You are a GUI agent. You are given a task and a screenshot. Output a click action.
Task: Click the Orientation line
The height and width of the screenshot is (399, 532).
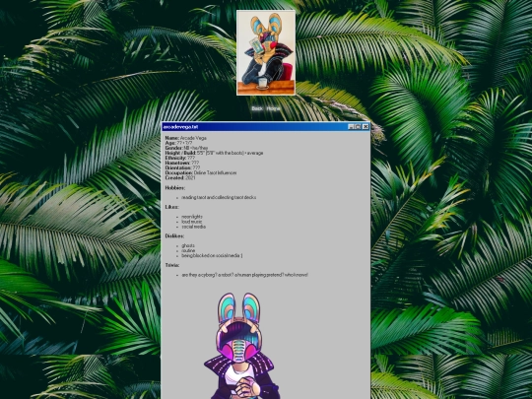pyautogui.click(x=182, y=167)
